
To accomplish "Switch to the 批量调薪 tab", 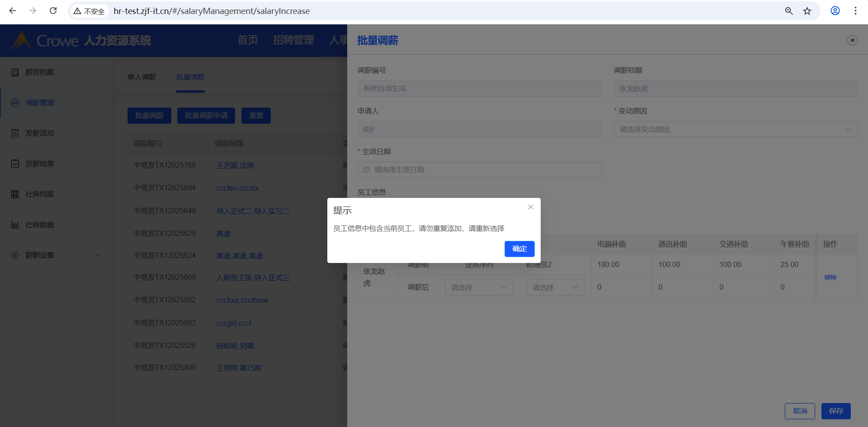I will tap(190, 77).
